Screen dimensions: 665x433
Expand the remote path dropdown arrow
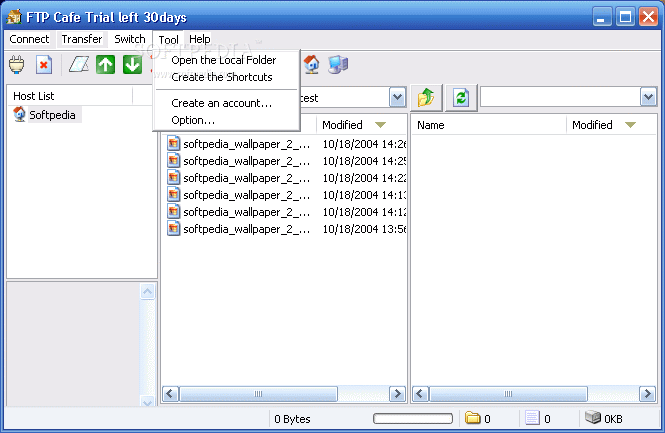(x=648, y=97)
